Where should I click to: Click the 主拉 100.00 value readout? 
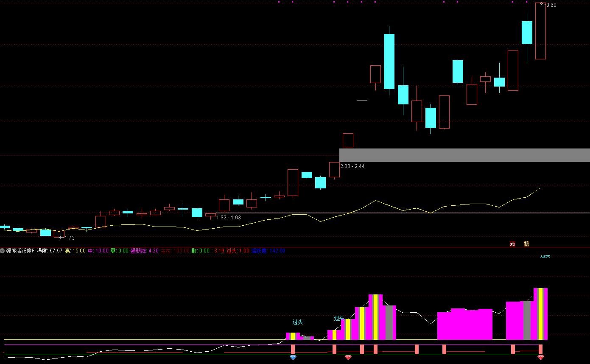point(175,251)
